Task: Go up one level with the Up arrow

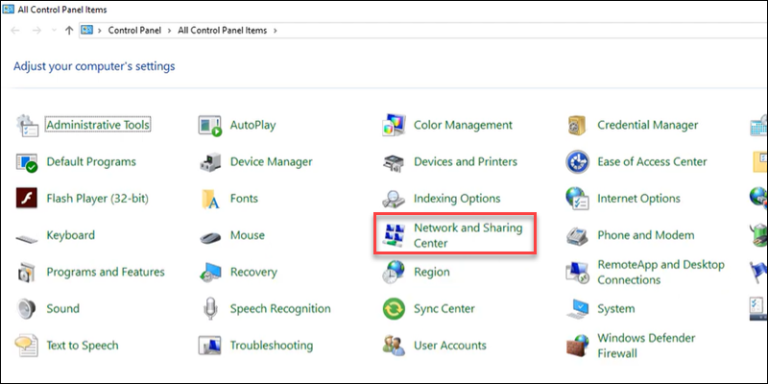Action: [69, 30]
